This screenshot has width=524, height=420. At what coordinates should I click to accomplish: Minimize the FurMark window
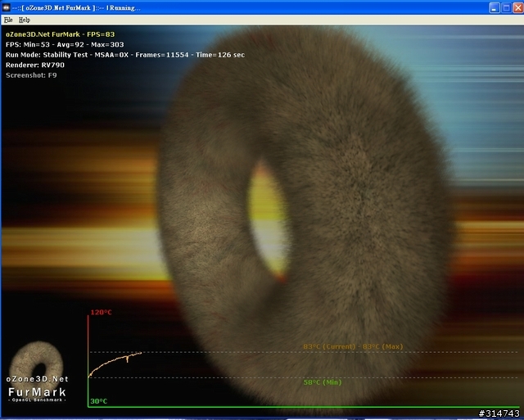click(x=495, y=7)
